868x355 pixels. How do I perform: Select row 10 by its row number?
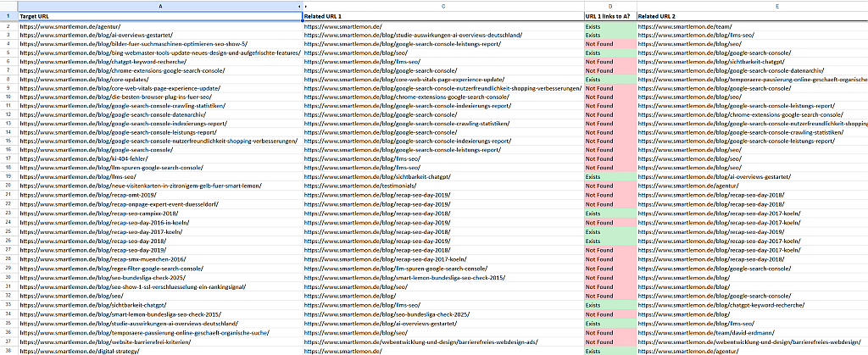point(8,97)
